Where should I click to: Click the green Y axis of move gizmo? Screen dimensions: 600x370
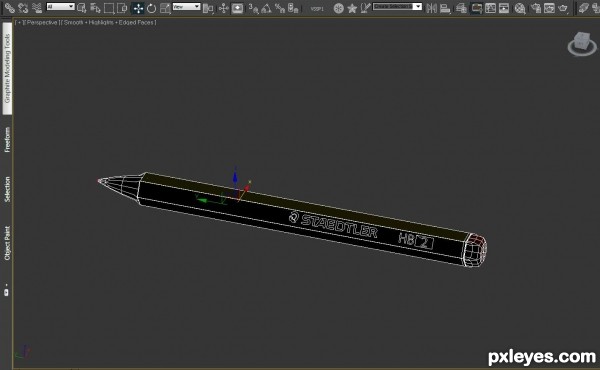pos(209,200)
